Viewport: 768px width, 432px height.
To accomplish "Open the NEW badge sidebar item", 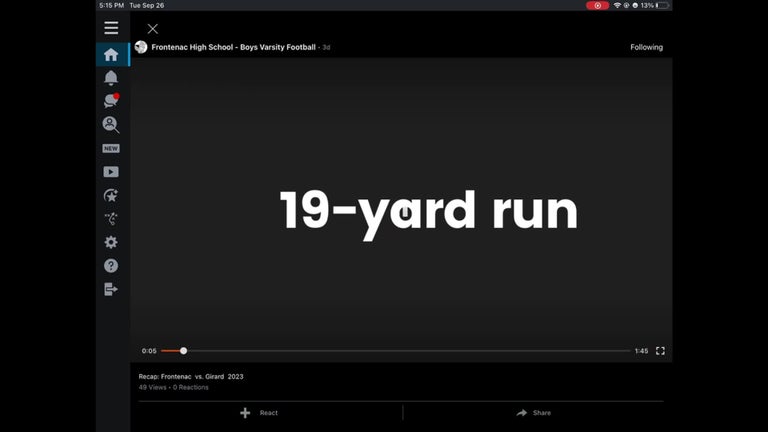I will pyautogui.click(x=111, y=148).
